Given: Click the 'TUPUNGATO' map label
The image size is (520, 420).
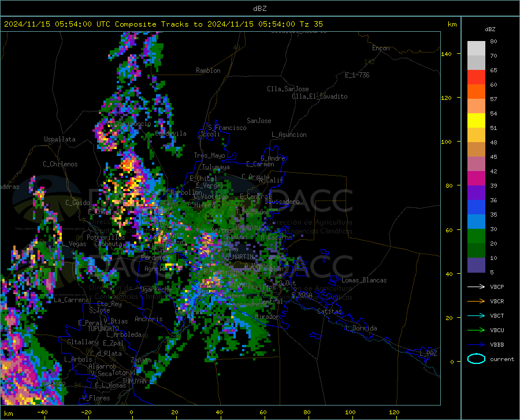Looking at the screenshot, I should click(103, 329).
